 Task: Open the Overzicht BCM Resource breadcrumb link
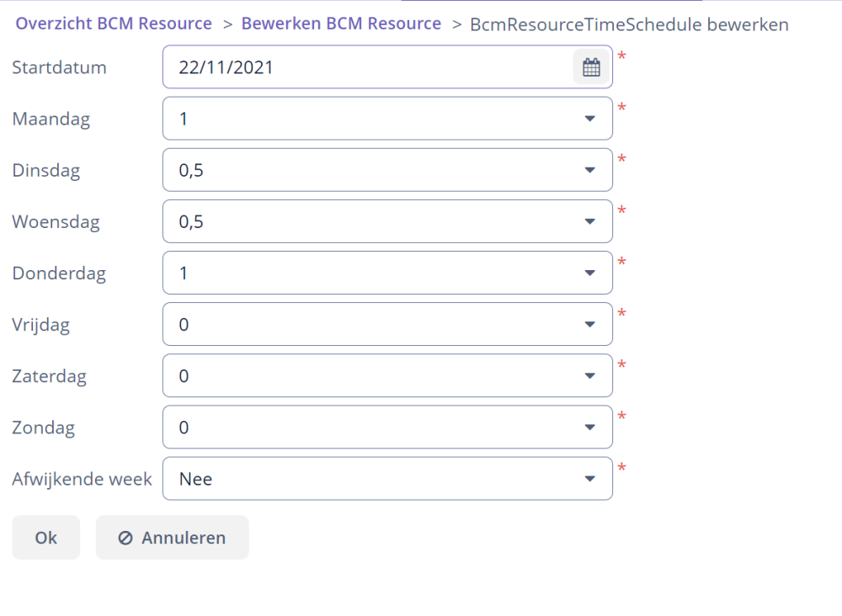114,23
